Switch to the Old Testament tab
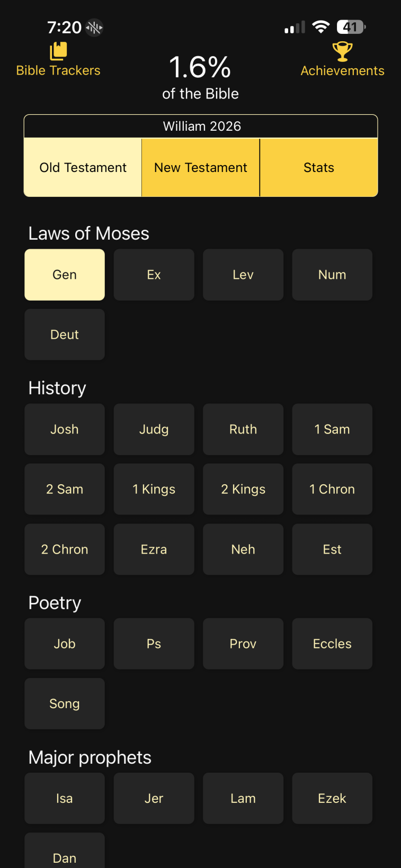 coord(83,168)
